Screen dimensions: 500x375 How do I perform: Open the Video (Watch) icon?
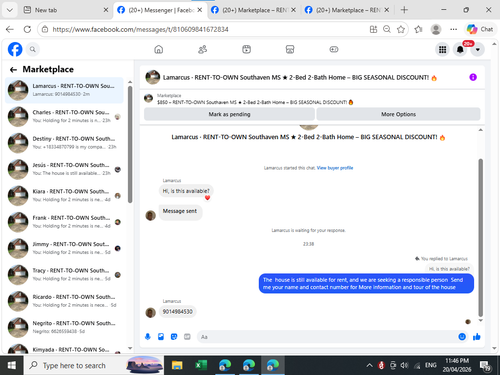point(246,49)
